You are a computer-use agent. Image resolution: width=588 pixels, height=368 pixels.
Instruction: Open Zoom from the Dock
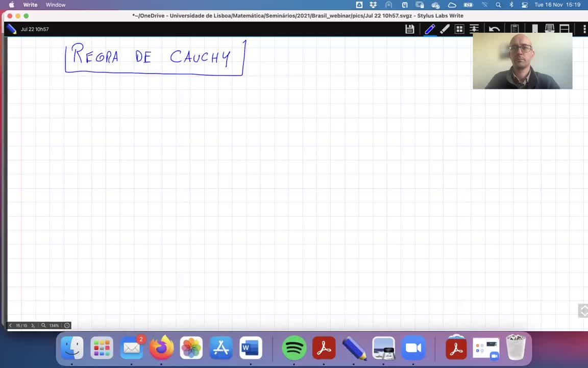pos(413,348)
